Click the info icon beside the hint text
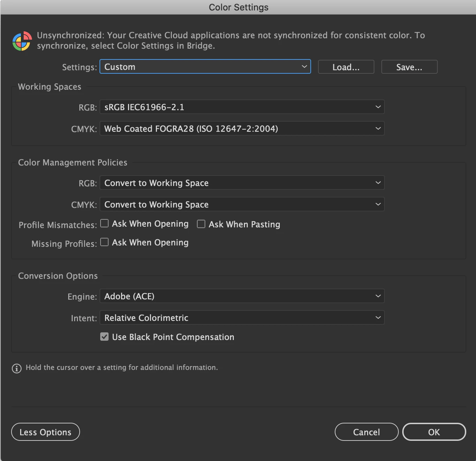The width and height of the screenshot is (476, 461). click(17, 368)
